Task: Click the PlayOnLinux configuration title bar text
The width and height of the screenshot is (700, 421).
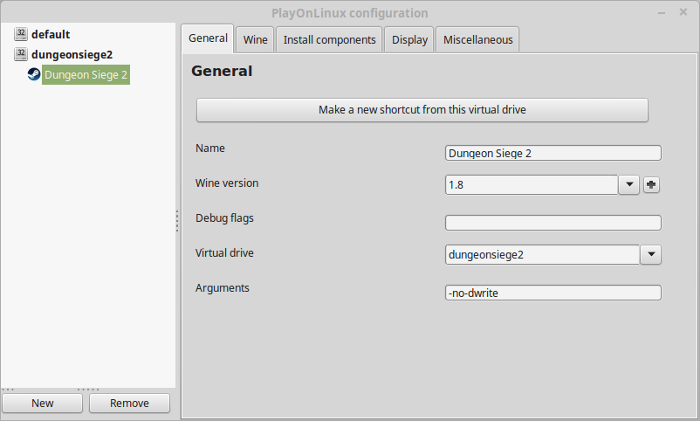Action: pyautogui.click(x=350, y=13)
